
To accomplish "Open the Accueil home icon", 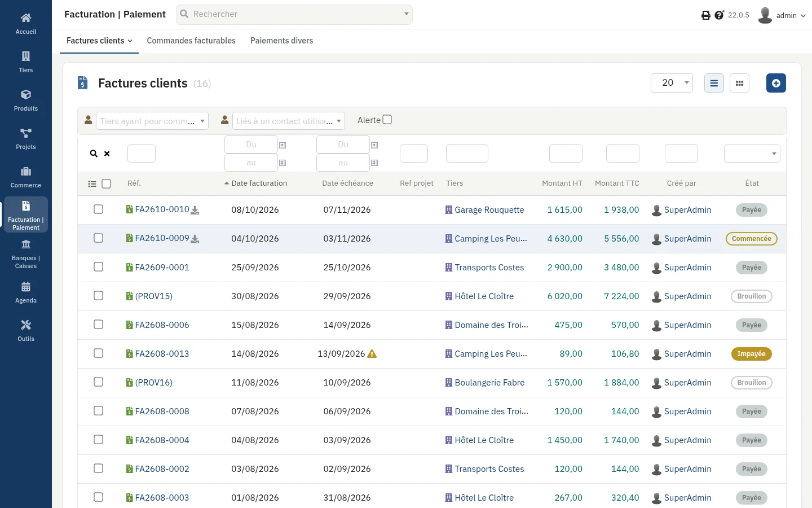I will 26,24.
